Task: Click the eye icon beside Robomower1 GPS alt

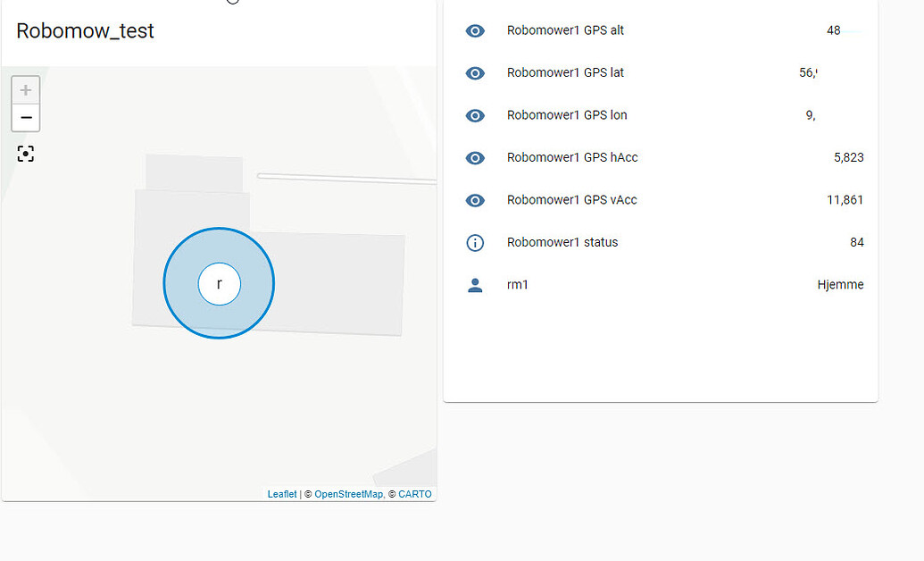Action: pyautogui.click(x=475, y=30)
